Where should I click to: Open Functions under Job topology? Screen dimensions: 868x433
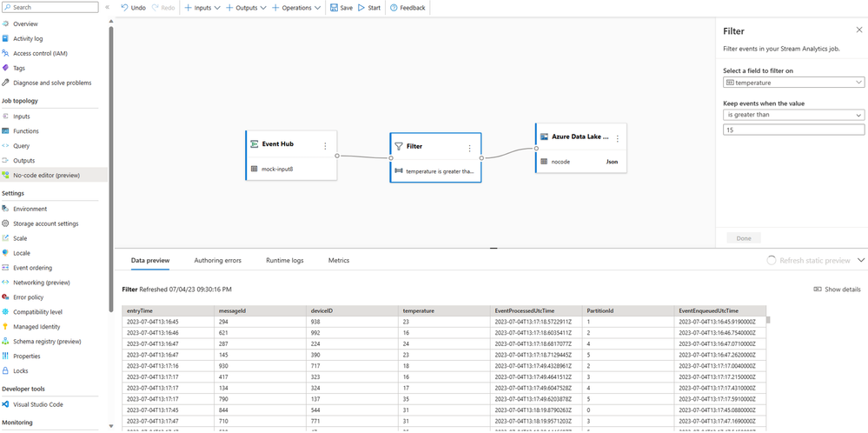(26, 131)
